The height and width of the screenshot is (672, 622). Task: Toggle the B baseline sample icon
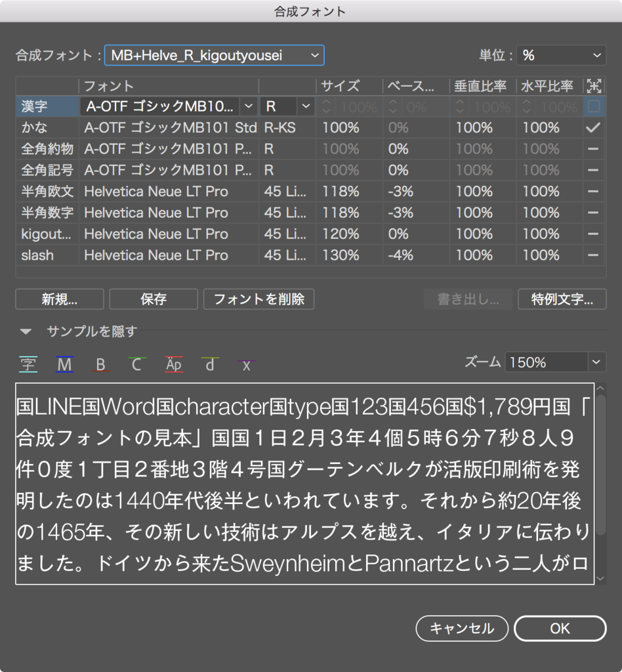(100, 364)
